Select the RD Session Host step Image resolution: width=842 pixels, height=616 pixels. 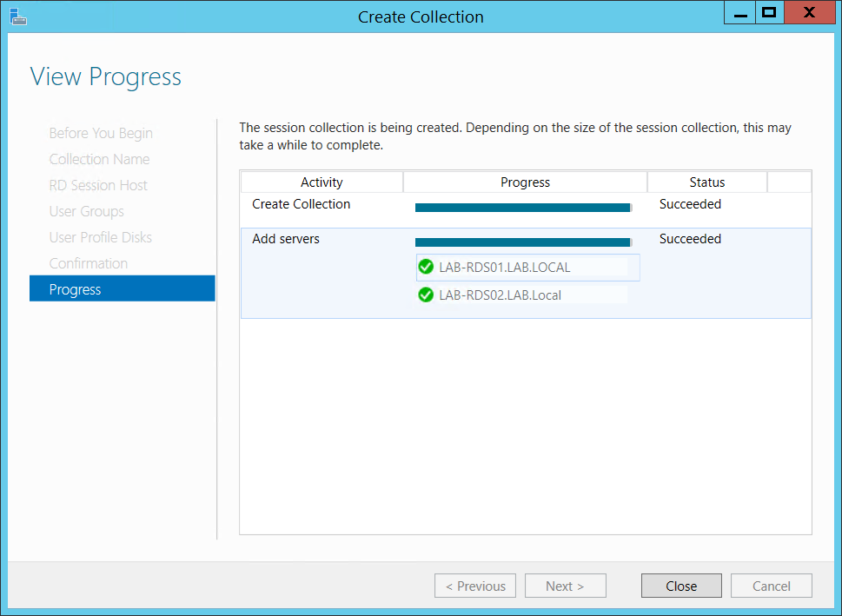pos(98,185)
